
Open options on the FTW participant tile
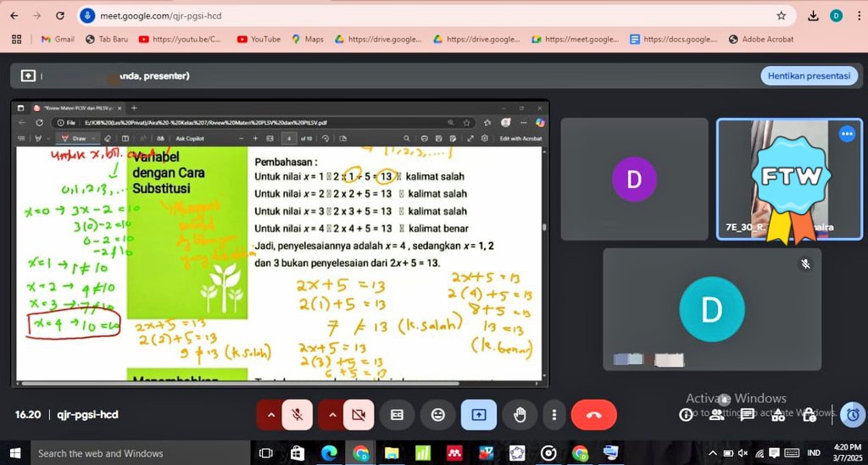[847, 134]
